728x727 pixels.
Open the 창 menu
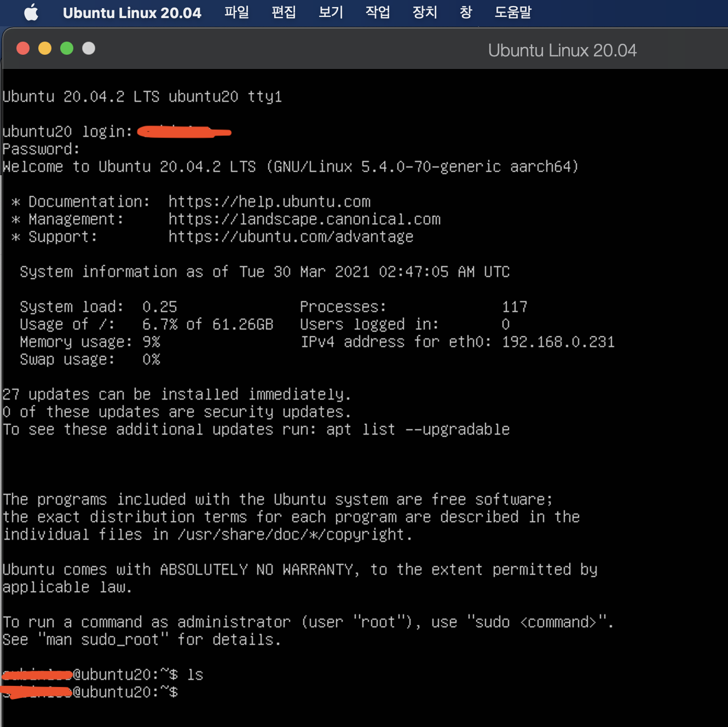click(x=466, y=12)
